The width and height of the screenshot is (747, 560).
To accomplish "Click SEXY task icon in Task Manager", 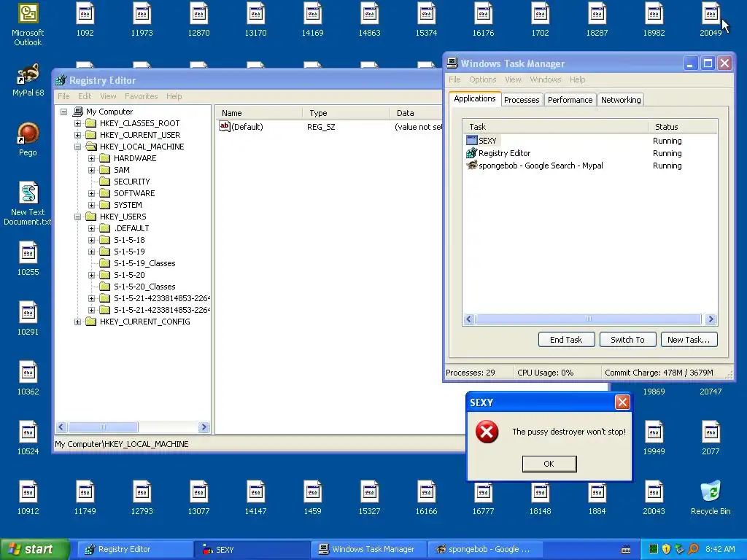I will pyautogui.click(x=472, y=141).
